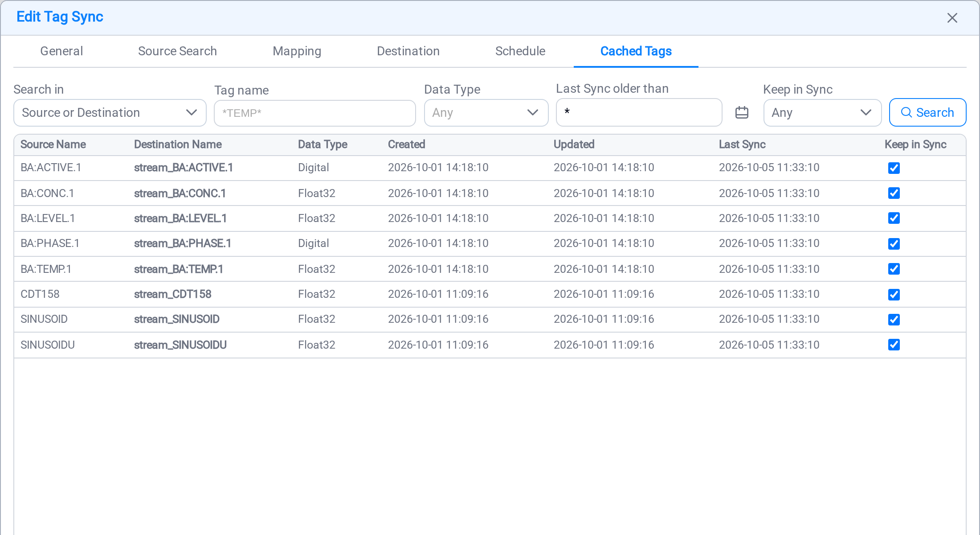Expand the Data Type dropdown

coord(486,113)
